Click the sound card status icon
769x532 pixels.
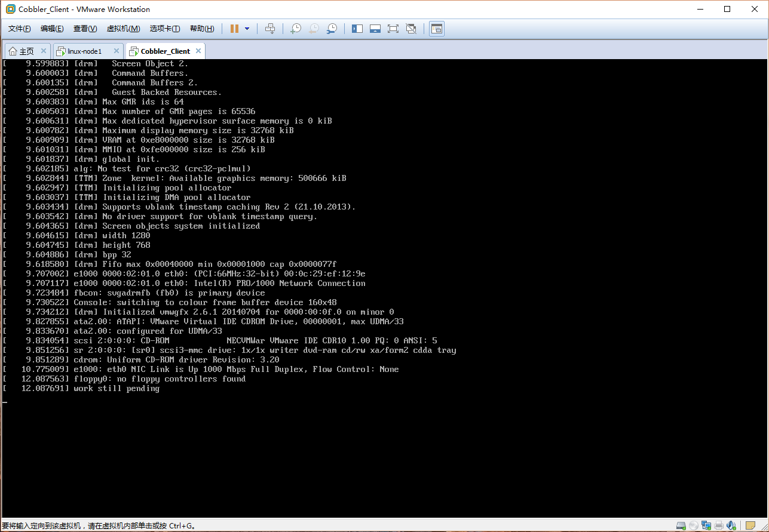click(731, 526)
